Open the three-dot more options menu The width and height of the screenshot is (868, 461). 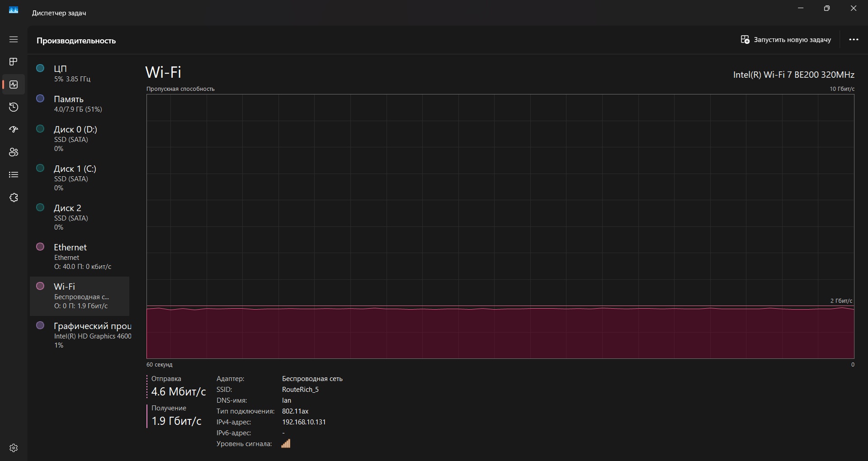[x=854, y=40]
